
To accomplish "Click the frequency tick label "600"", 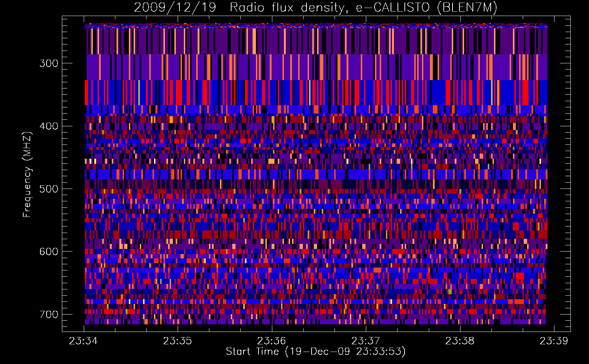I will tap(49, 252).
